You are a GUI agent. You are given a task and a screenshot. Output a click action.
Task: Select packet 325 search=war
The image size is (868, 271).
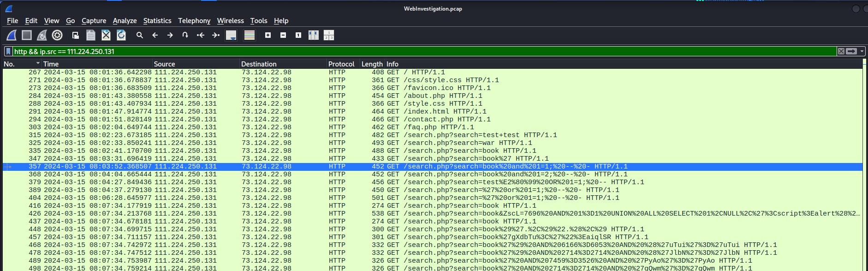click(433, 143)
